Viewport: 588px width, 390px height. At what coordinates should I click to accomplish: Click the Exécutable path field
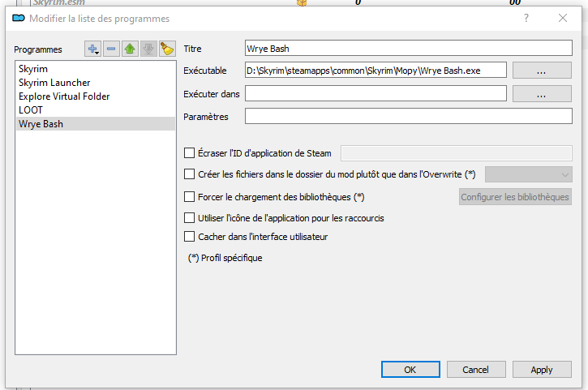coord(376,71)
